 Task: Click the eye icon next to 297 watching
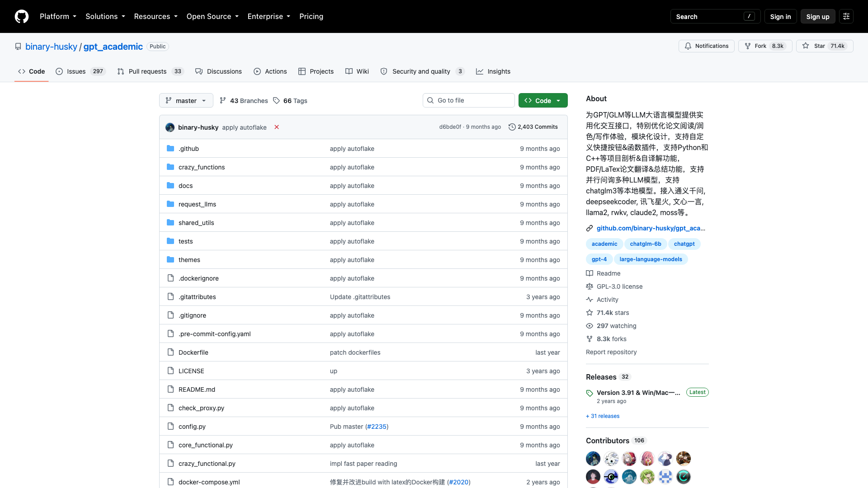click(590, 325)
